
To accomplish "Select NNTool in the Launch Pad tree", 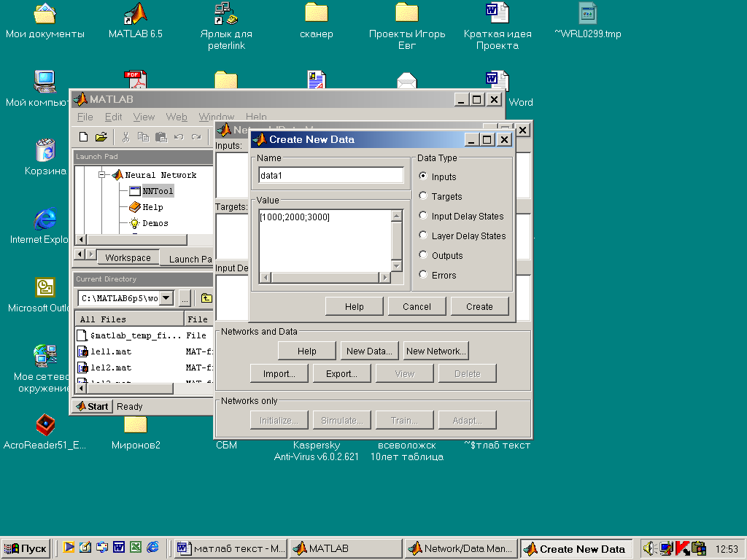I will tap(158, 191).
